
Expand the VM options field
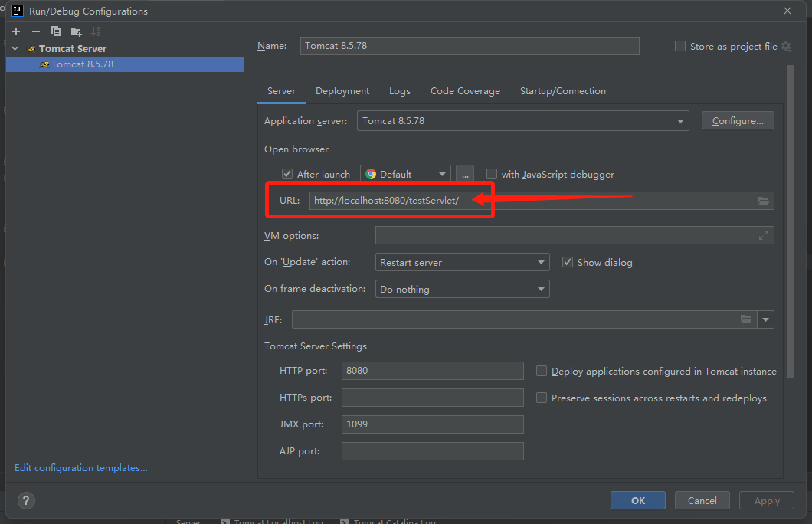coord(763,236)
